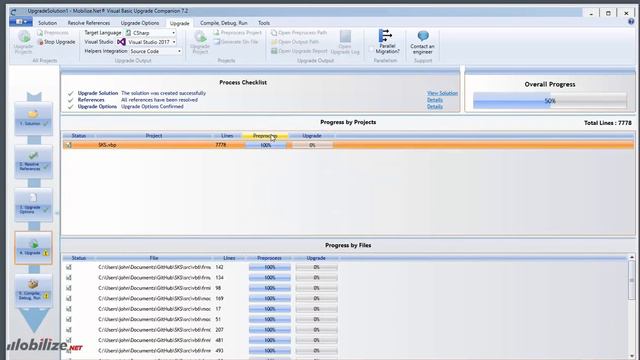Click the File column header in files grid
The height and width of the screenshot is (360, 640).
154,258
